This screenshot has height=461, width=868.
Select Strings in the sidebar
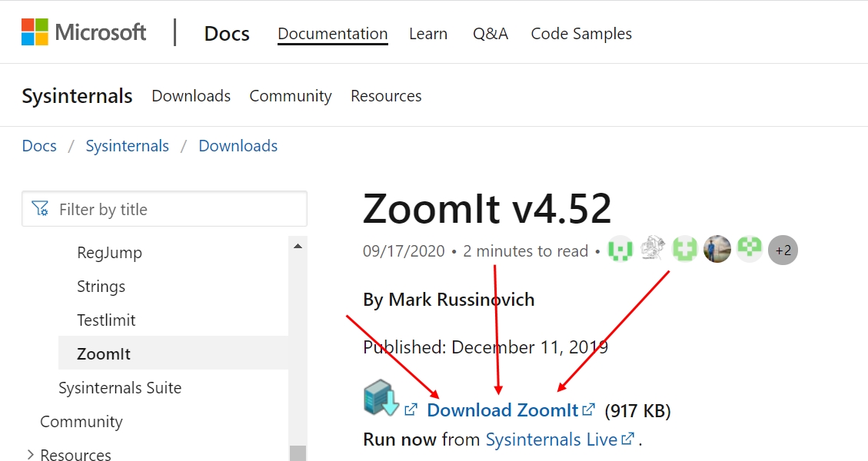click(101, 286)
